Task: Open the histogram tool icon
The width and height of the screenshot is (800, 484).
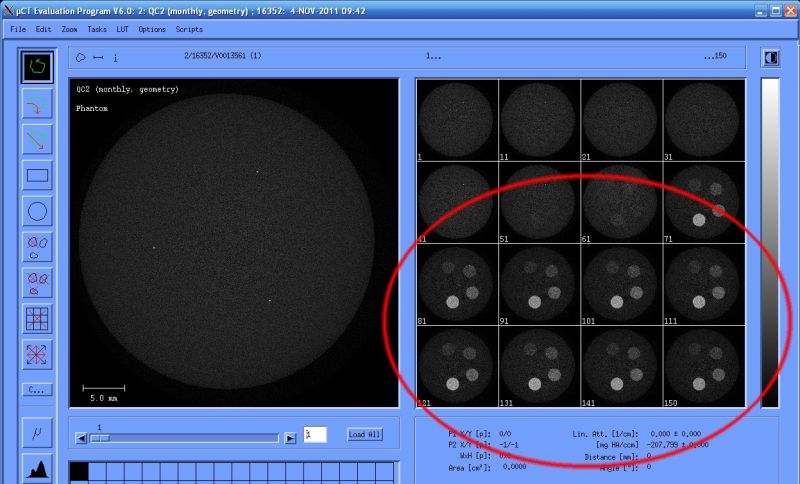Action: (37, 468)
